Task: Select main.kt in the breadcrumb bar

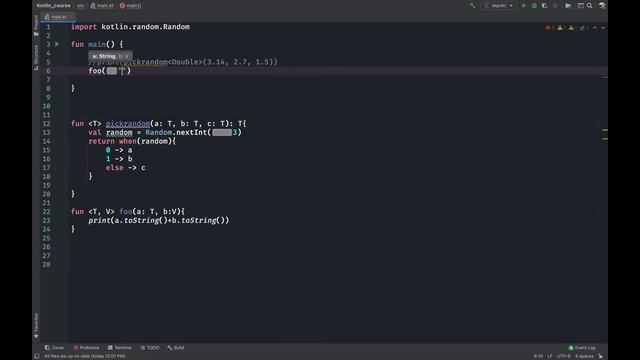Action: click(102, 6)
